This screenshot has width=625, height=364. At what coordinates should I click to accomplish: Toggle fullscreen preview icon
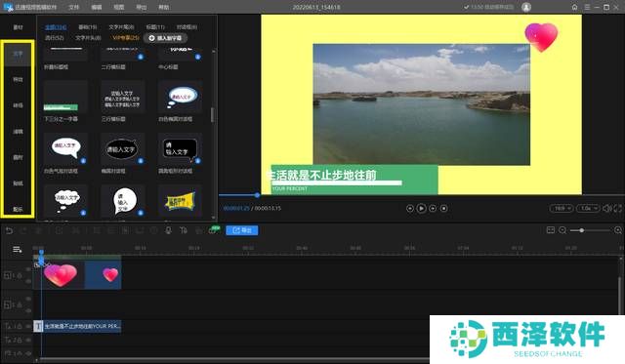click(x=617, y=208)
